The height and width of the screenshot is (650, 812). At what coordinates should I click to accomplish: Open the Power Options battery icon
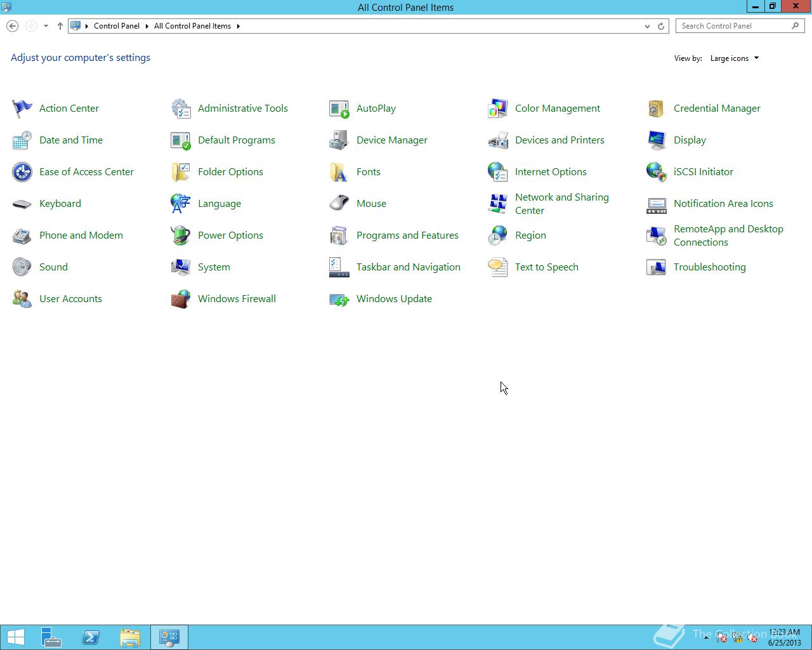tap(181, 235)
